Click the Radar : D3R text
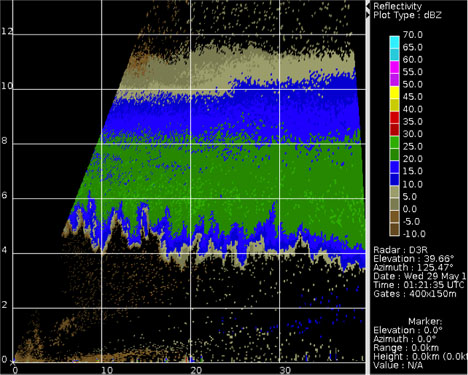468x375 pixels. pyautogui.click(x=400, y=250)
